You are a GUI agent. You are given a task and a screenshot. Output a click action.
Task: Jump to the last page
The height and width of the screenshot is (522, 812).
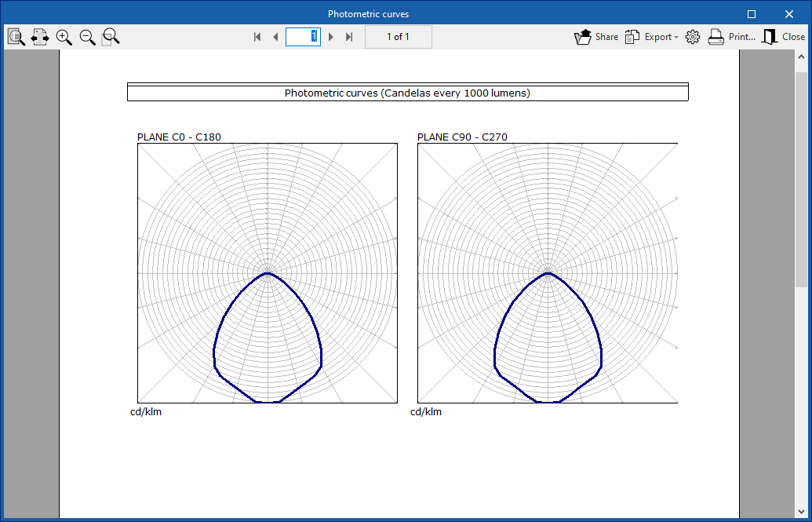349,37
